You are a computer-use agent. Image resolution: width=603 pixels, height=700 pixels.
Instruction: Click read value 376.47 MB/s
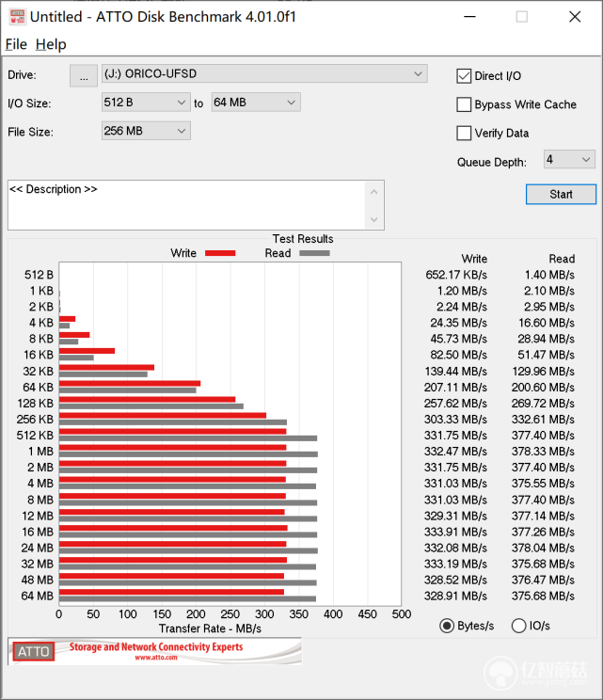coord(543,580)
